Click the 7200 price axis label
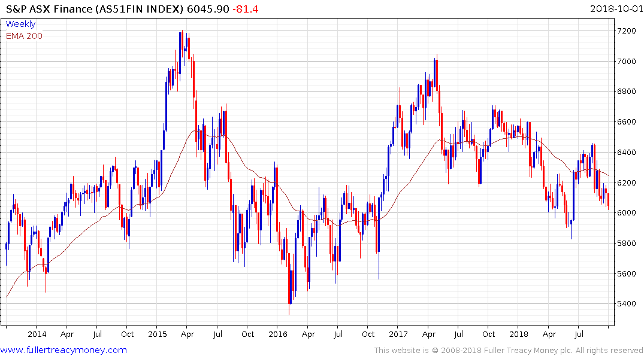The height and width of the screenshot is (359, 644). (627, 31)
